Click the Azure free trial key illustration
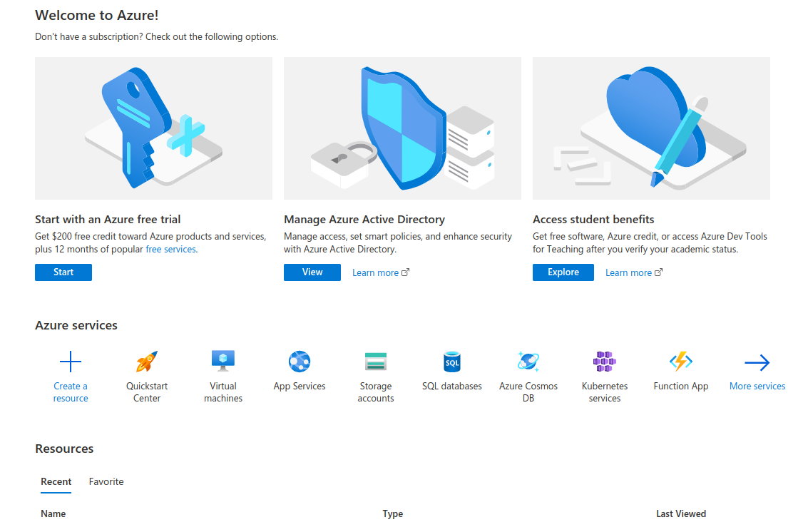This screenshot has width=808, height=532. (x=153, y=128)
